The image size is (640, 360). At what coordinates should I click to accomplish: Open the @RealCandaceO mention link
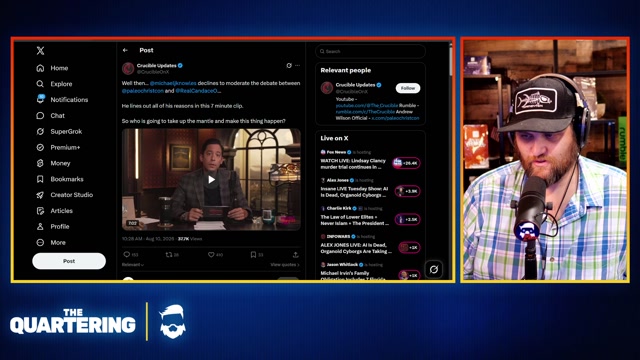click(x=197, y=91)
